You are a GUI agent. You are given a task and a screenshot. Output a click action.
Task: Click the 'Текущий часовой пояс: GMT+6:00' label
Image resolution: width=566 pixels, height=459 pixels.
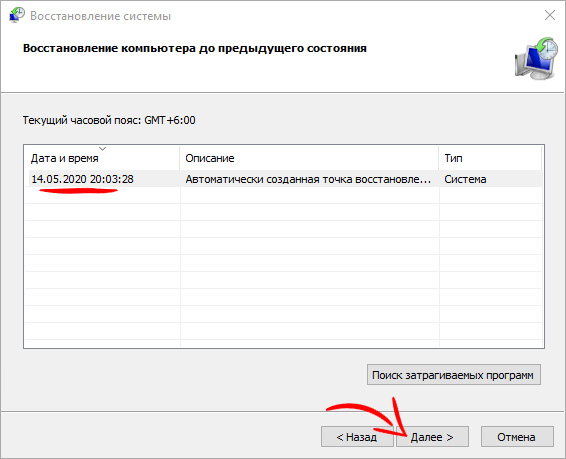click(x=109, y=120)
